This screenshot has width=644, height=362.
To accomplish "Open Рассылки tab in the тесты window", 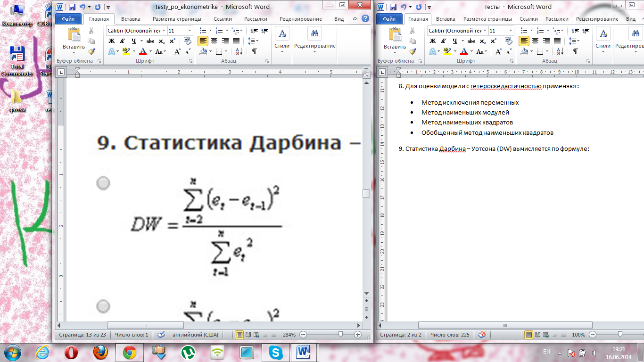I will pos(557,19).
